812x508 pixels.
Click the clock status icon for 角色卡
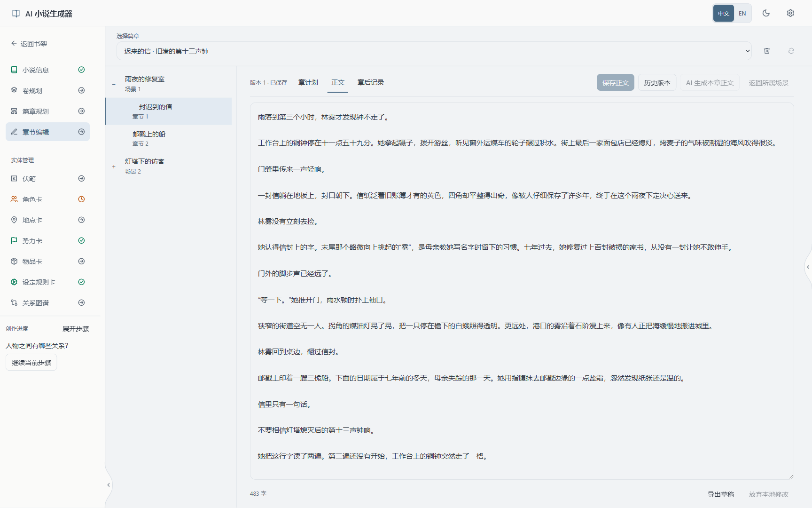[81, 199]
